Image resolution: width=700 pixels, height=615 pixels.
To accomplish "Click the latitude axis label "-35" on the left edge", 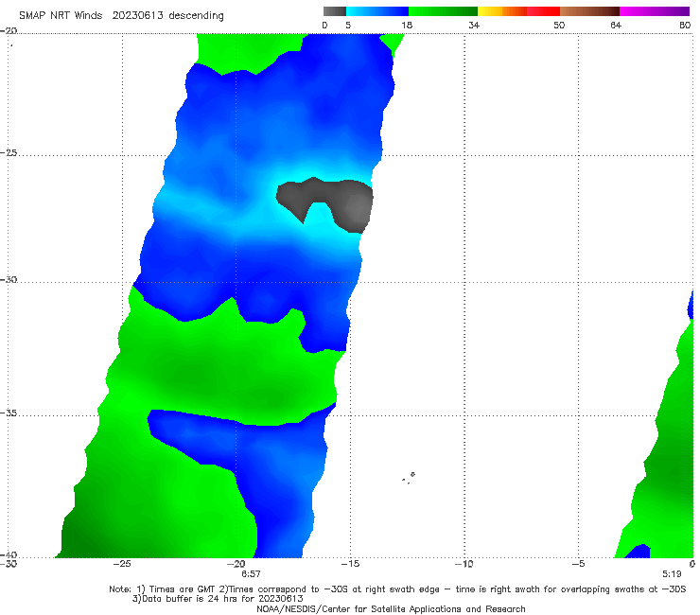I will tap(9, 413).
